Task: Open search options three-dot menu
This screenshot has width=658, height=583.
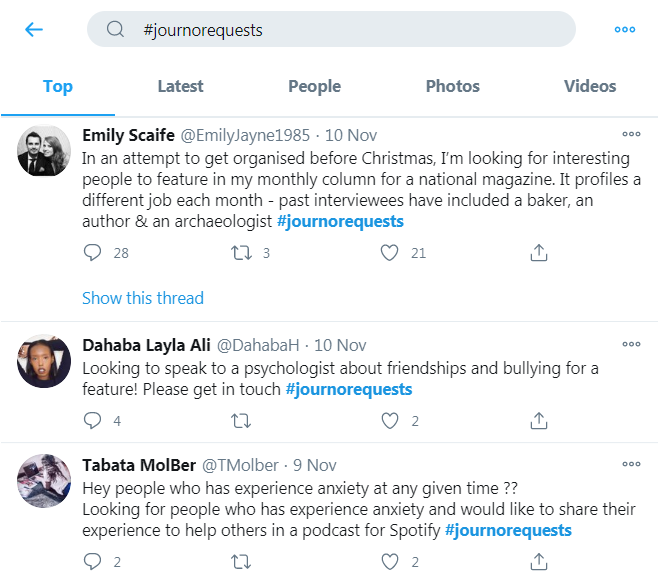Action: point(624,29)
